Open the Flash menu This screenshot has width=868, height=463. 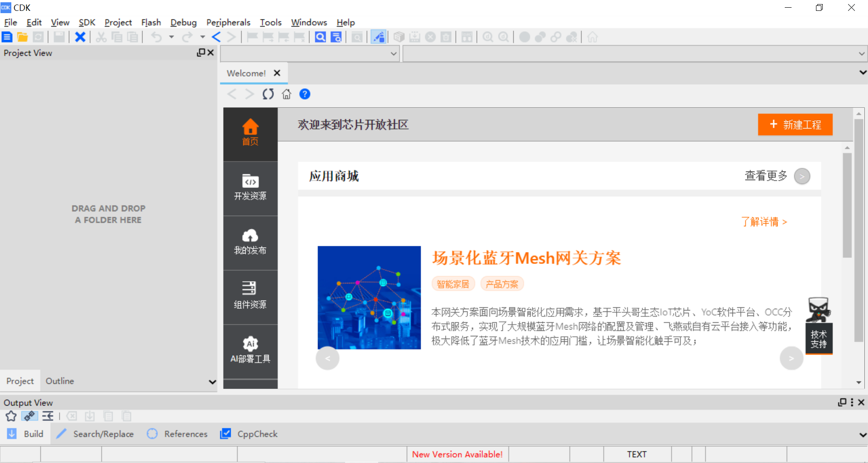click(151, 22)
